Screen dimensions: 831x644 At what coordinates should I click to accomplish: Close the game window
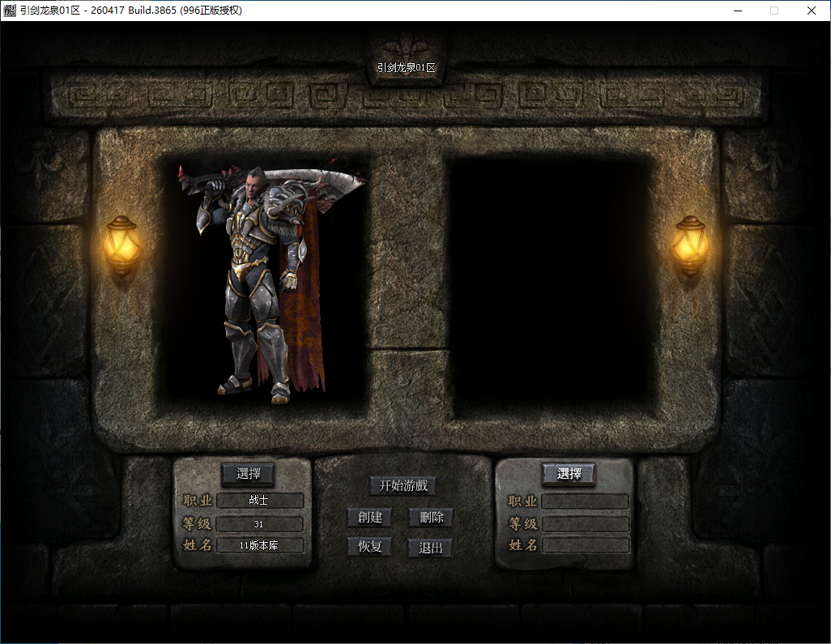(x=812, y=11)
